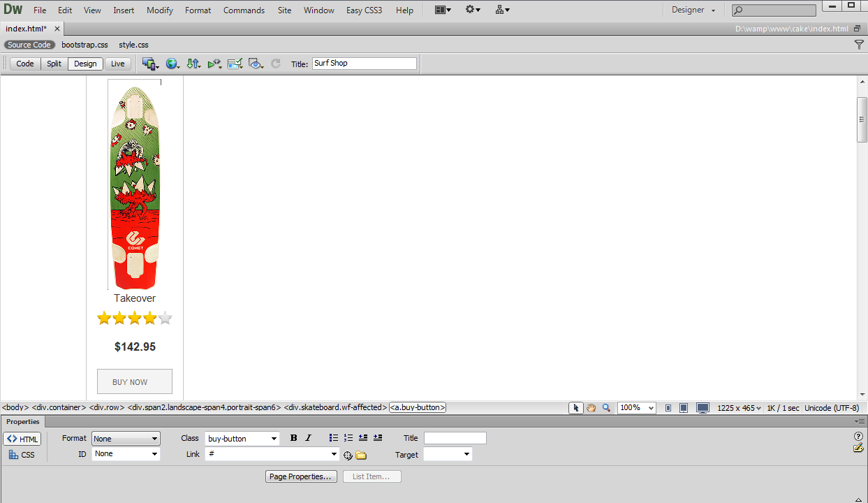Open the 100% zoom level dropdown

coord(637,408)
